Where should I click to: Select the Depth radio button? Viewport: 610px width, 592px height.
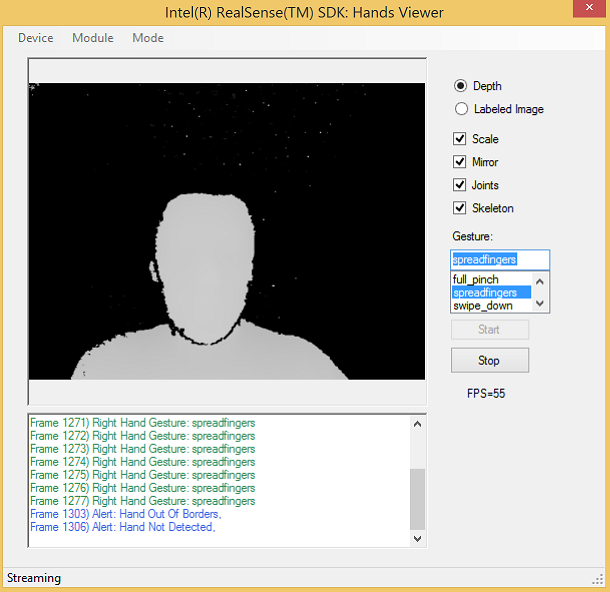coord(461,86)
